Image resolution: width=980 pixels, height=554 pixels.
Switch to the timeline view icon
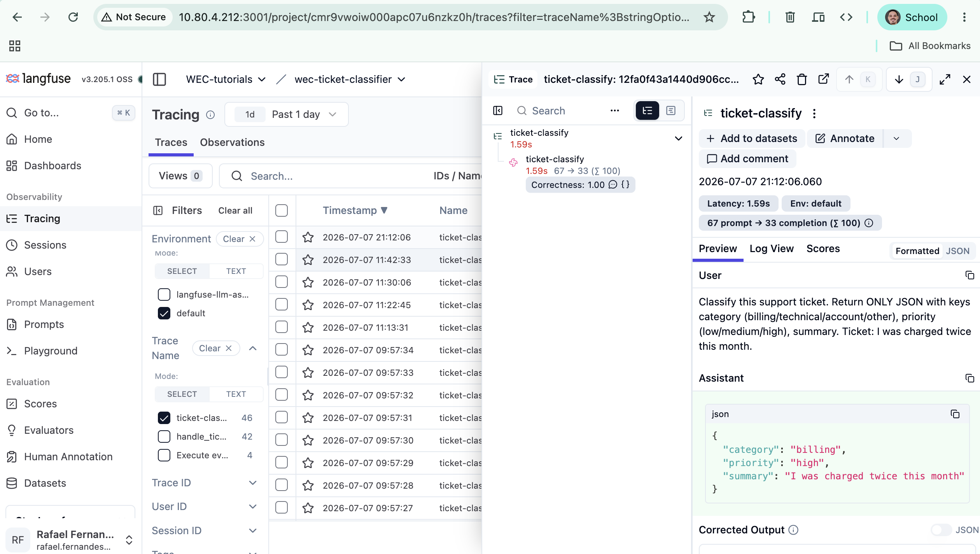(x=670, y=111)
